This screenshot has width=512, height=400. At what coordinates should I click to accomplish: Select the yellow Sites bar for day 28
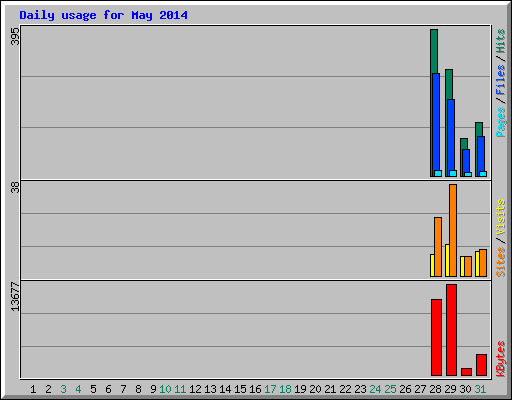(x=432, y=265)
